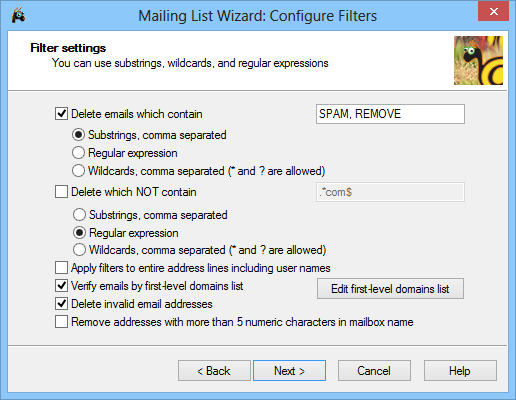Uncheck 'Delete emails which contain' checkbox
The image size is (516, 400).
click(x=61, y=114)
